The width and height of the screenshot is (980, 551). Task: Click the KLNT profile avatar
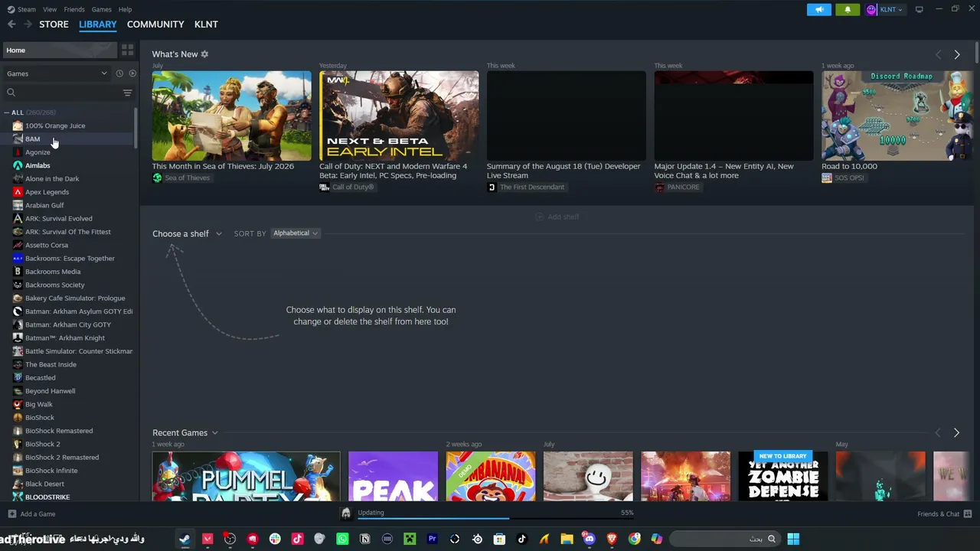pos(871,9)
